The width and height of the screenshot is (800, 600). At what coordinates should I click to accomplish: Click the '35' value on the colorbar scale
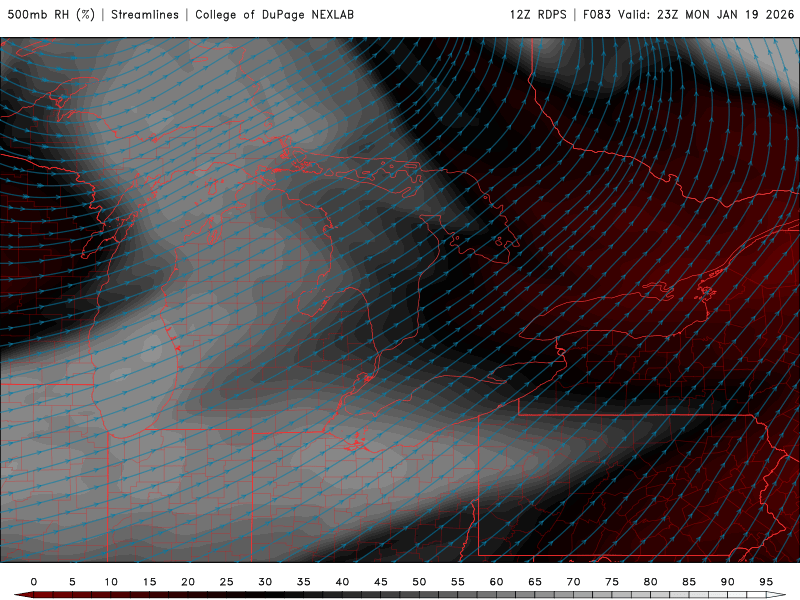(x=304, y=582)
